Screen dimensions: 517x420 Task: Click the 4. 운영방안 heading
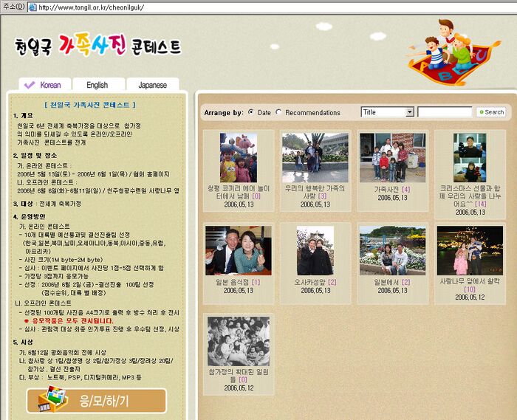coord(30,216)
